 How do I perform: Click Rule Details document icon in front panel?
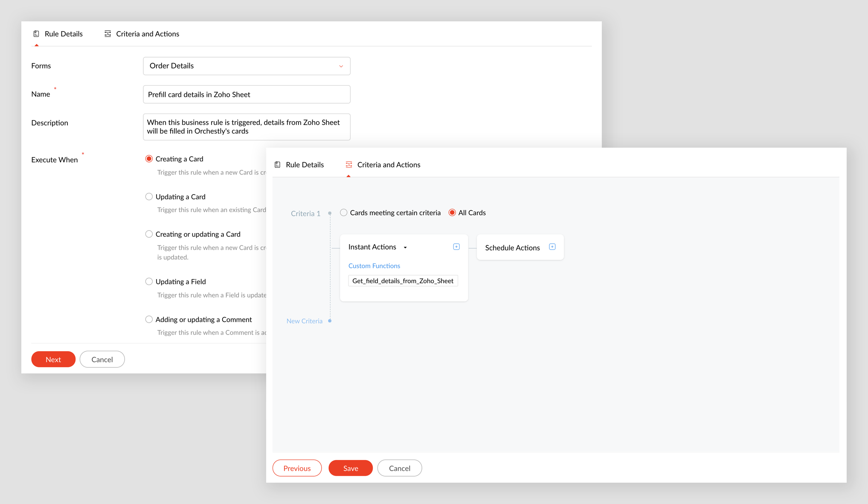[278, 165]
